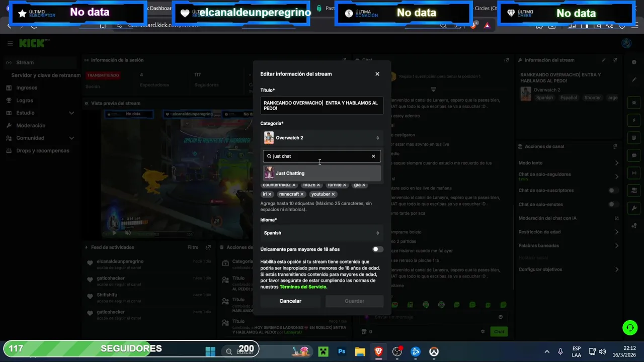The width and height of the screenshot is (644, 362).
Task: Click the lightning bolt icon in the right toolbar
Action: pyautogui.click(x=634, y=121)
